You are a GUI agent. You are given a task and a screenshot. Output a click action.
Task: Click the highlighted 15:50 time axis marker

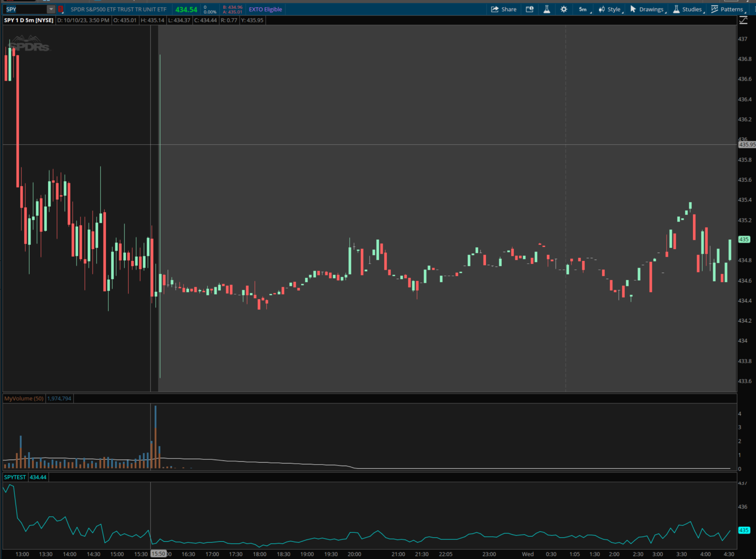click(158, 554)
